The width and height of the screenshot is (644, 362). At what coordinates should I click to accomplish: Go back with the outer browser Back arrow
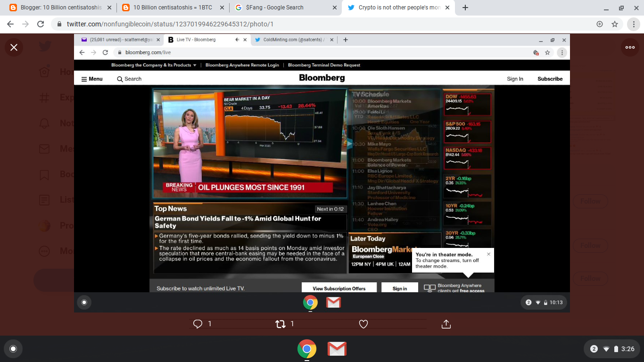point(10,24)
